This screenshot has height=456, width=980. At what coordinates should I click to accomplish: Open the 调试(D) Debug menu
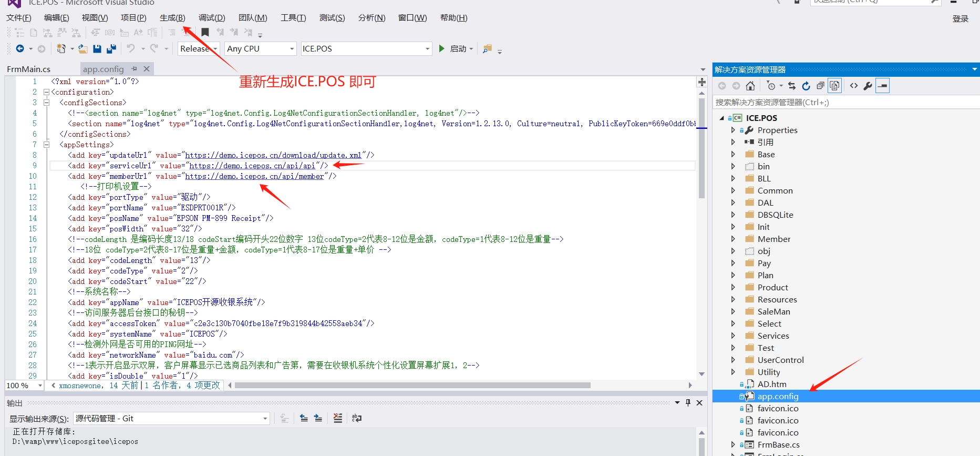pos(212,18)
